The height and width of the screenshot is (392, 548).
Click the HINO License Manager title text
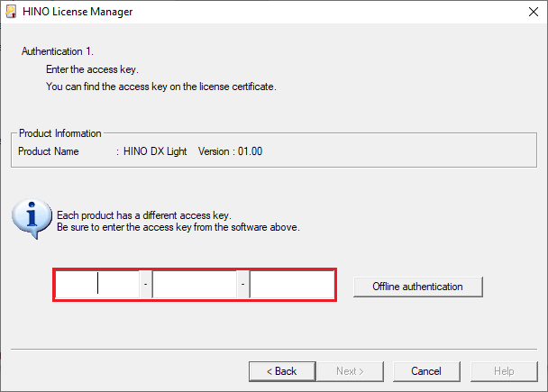coord(78,12)
